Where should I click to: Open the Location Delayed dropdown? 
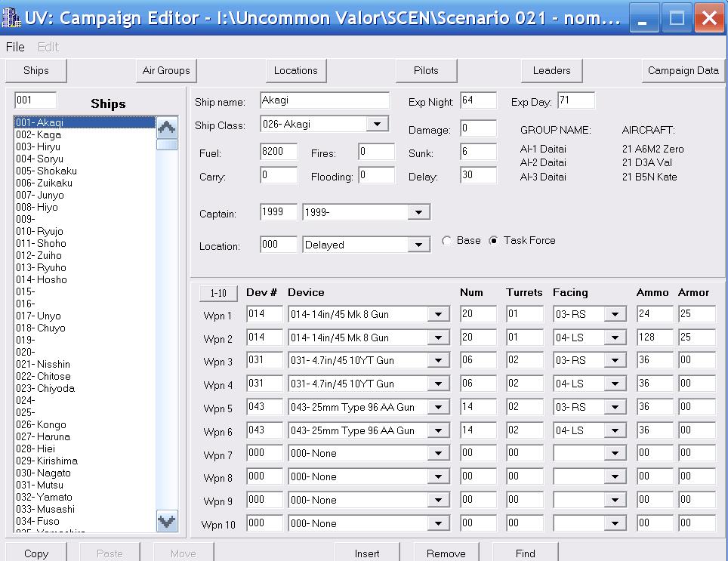pyautogui.click(x=419, y=245)
